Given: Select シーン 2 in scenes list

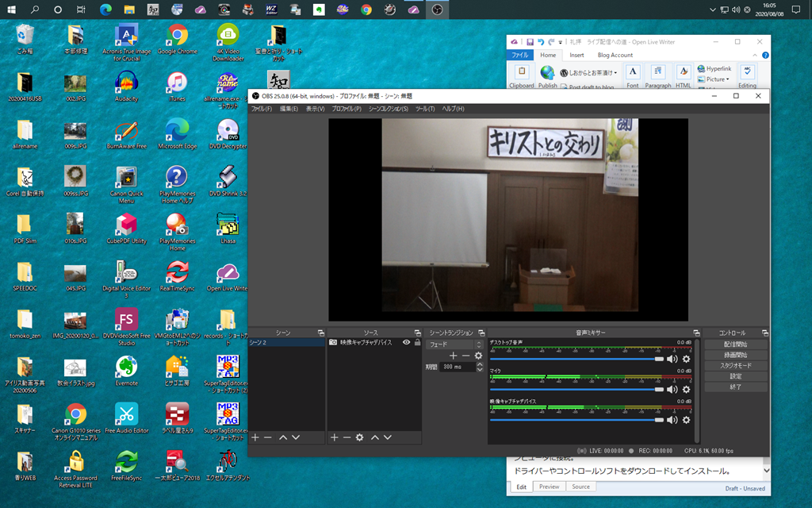Looking at the screenshot, I should tap(286, 343).
